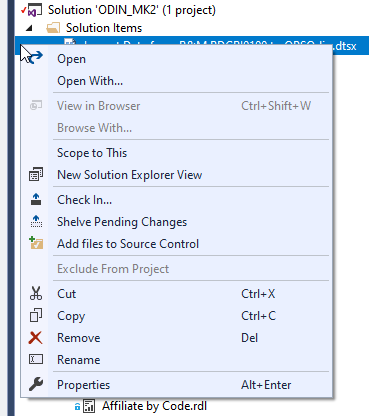Click the New Solution Explorer View icon
This screenshot has width=369, height=416.
coord(36,174)
